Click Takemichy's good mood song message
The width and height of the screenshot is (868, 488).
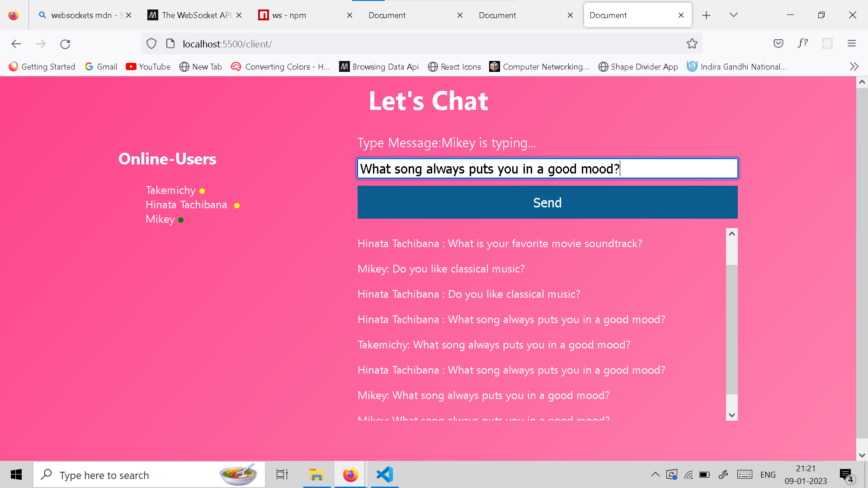point(494,345)
